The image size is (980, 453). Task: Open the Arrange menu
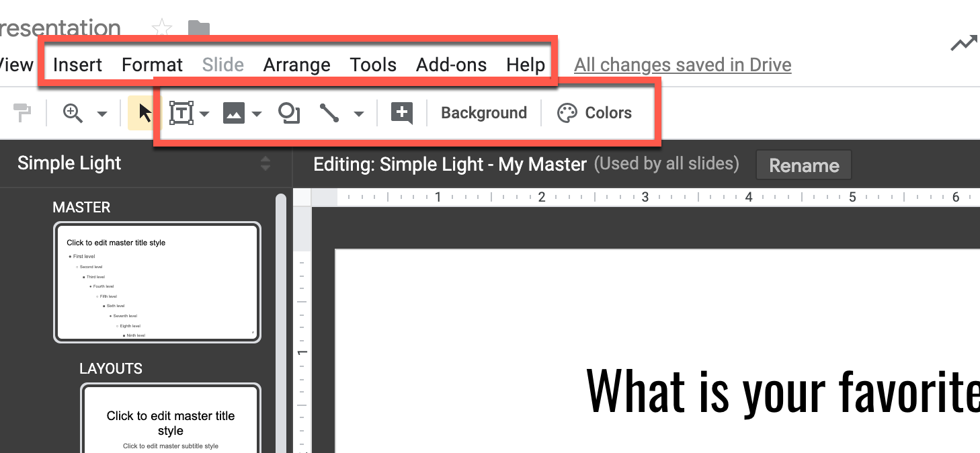coord(296,65)
